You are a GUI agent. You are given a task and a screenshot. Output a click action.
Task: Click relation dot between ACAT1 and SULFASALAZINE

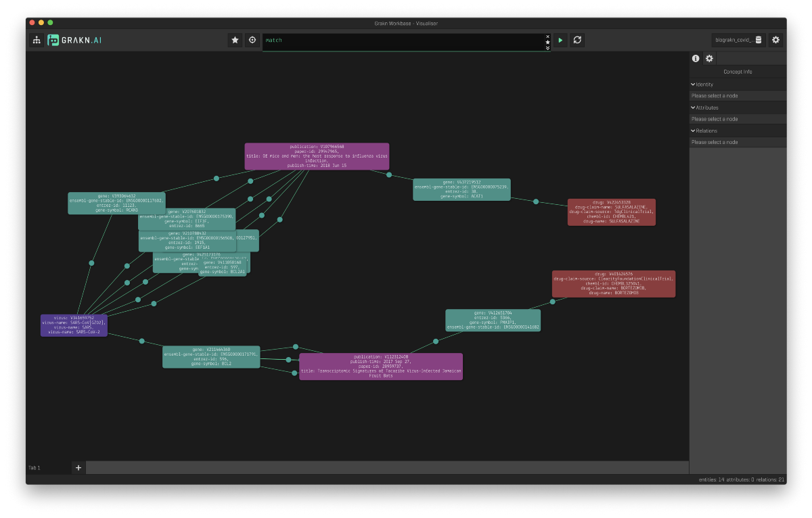536,202
